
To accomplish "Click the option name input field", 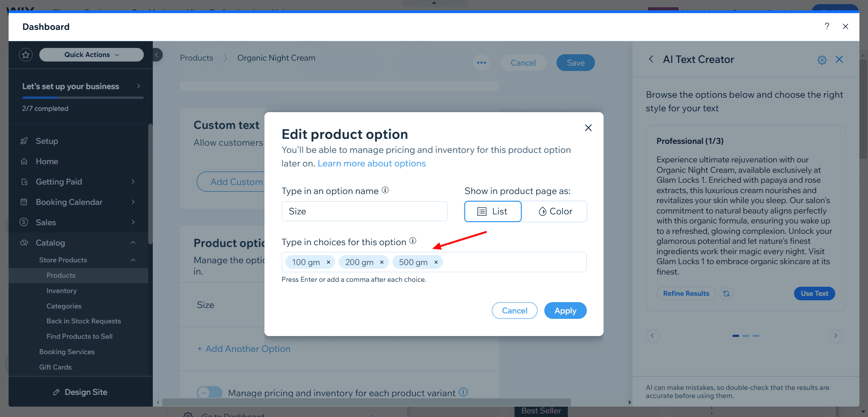I will [x=364, y=212].
